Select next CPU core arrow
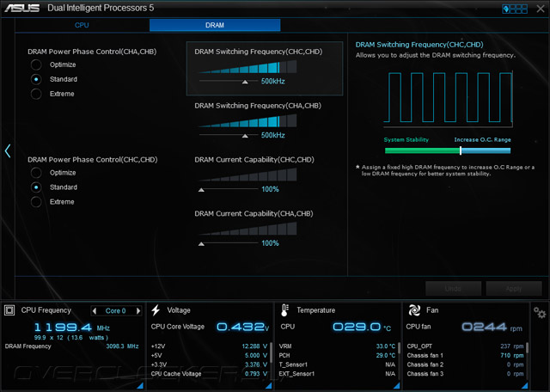 click(138, 311)
